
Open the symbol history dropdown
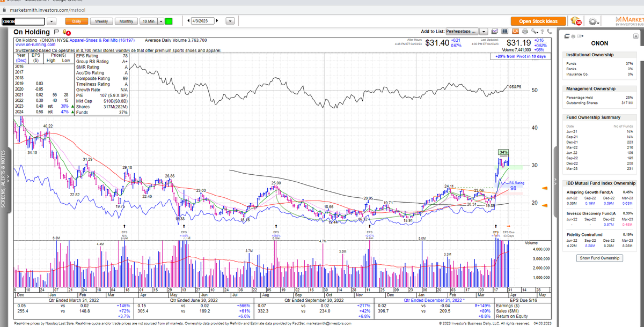point(52,21)
